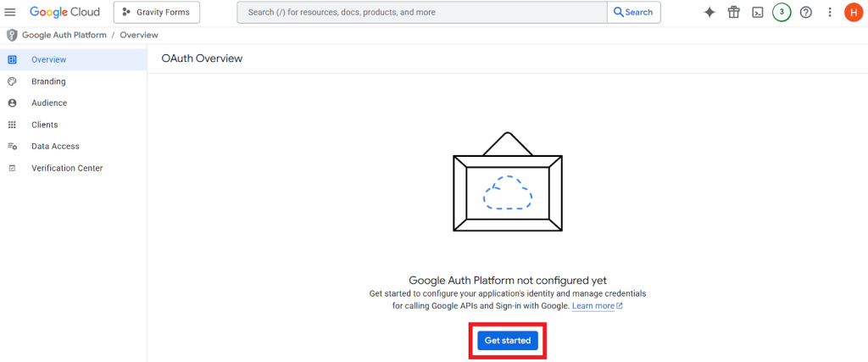Click the Branding palette icon
This screenshot has height=362, width=868.
click(x=12, y=81)
